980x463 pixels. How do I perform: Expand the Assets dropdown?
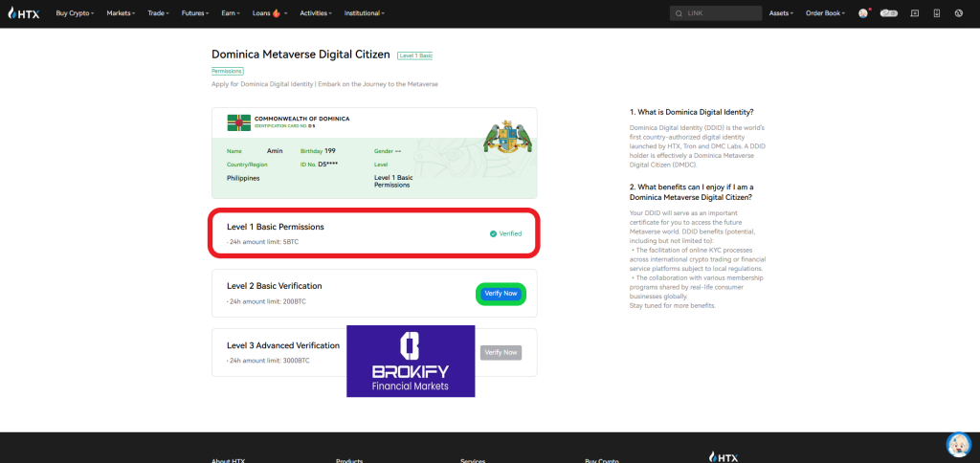(x=781, y=13)
